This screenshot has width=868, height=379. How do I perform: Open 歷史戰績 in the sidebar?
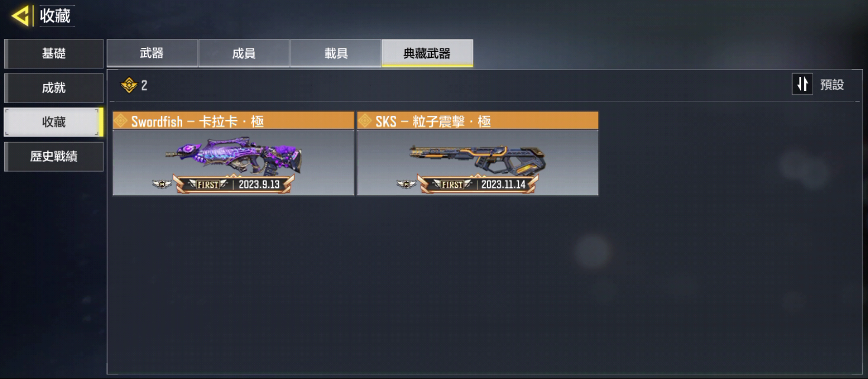54,156
